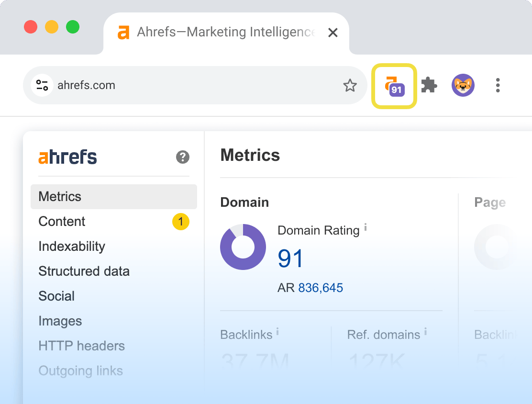The height and width of the screenshot is (404, 532).
Task: Go to Indexability section
Action: [x=72, y=247]
